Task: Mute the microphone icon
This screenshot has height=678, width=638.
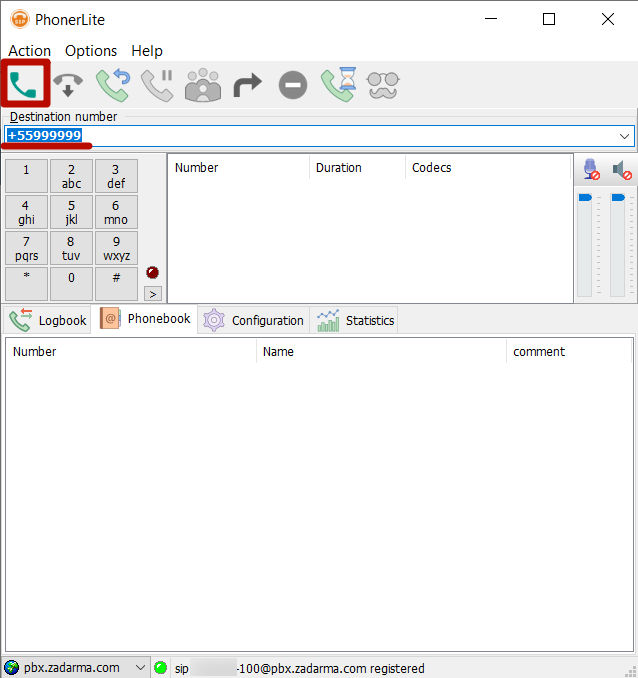Action: 591,169
